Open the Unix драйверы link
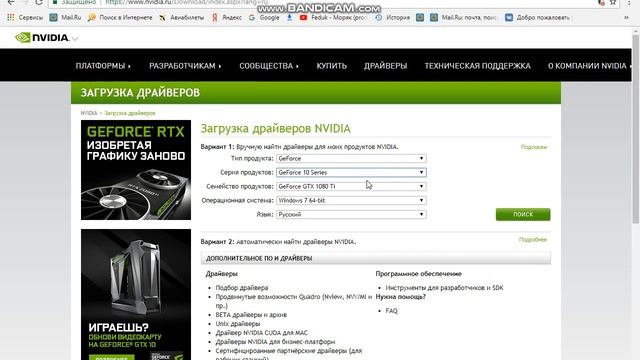The image size is (640, 360). coord(238,324)
